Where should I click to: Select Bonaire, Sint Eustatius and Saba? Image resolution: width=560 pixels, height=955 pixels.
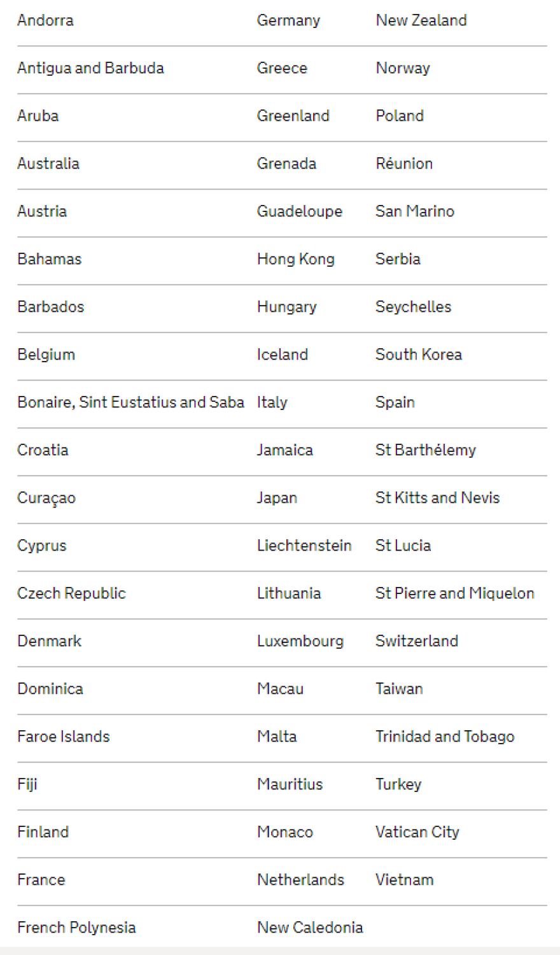click(130, 402)
